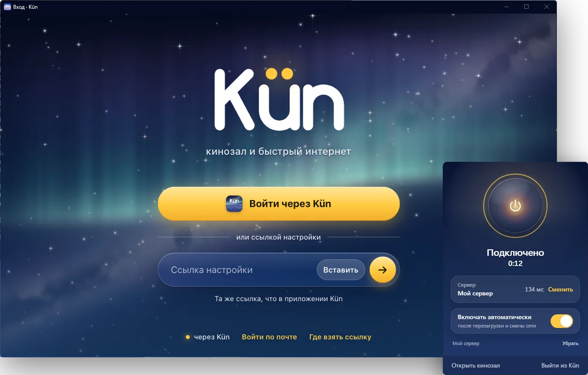Click the small 'Мой сервер' label above the footer
This screenshot has width=588, height=375.
pyautogui.click(x=466, y=344)
